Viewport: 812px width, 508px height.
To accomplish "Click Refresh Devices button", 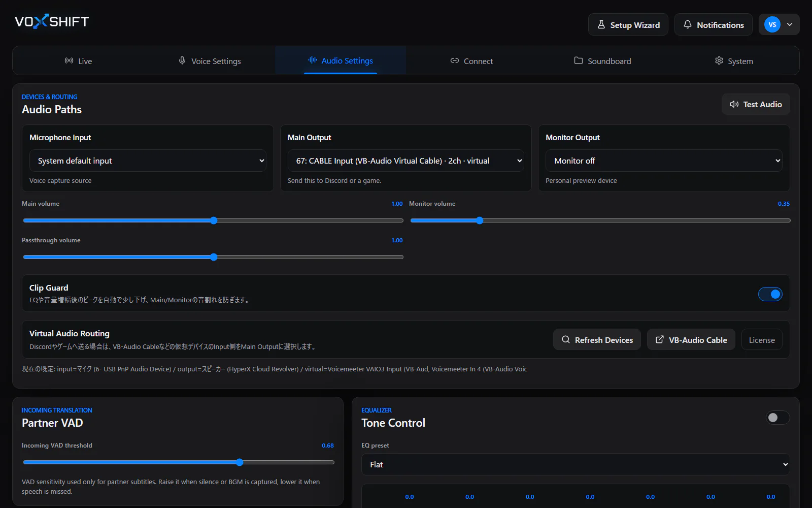I will 597,339.
